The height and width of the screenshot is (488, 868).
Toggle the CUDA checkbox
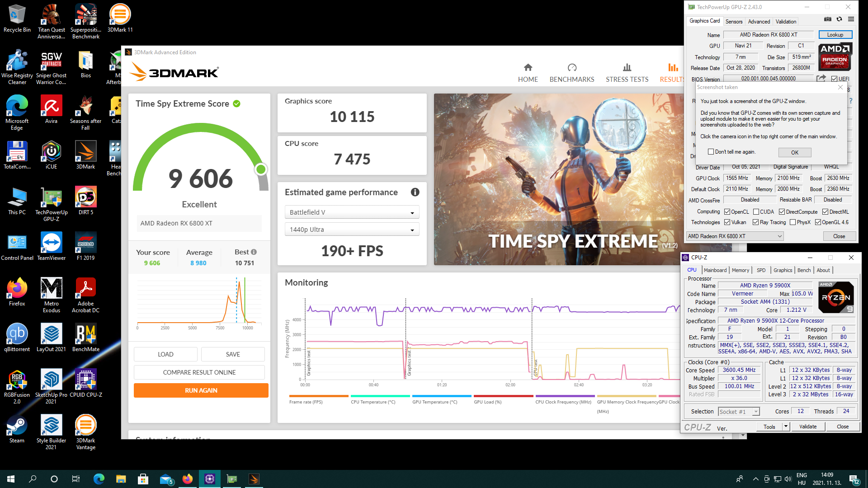(x=756, y=211)
